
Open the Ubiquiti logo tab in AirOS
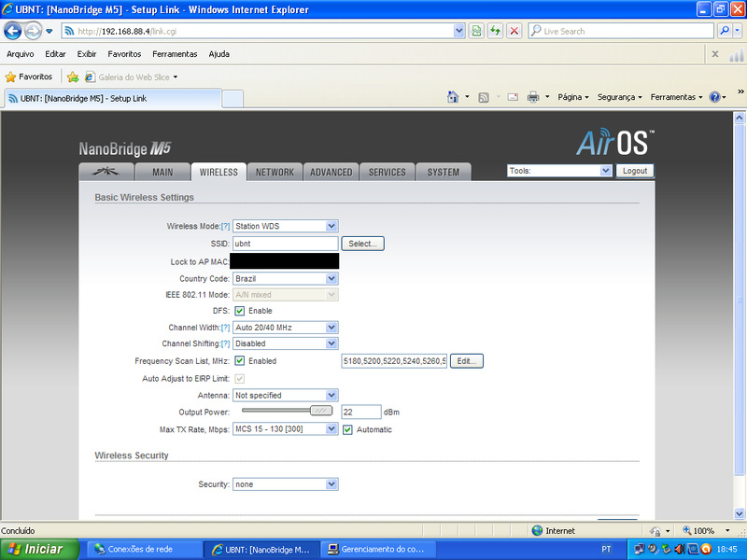pos(106,173)
